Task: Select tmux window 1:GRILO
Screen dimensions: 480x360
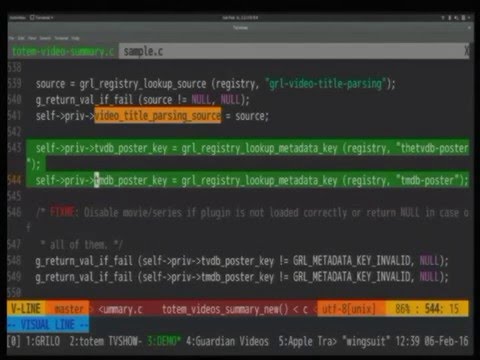Action: coord(43,341)
